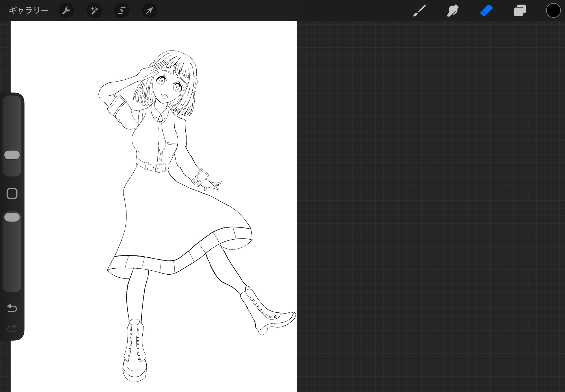The height and width of the screenshot is (392, 565).
Task: Select the Smudge finger tool
Action: (x=453, y=10)
